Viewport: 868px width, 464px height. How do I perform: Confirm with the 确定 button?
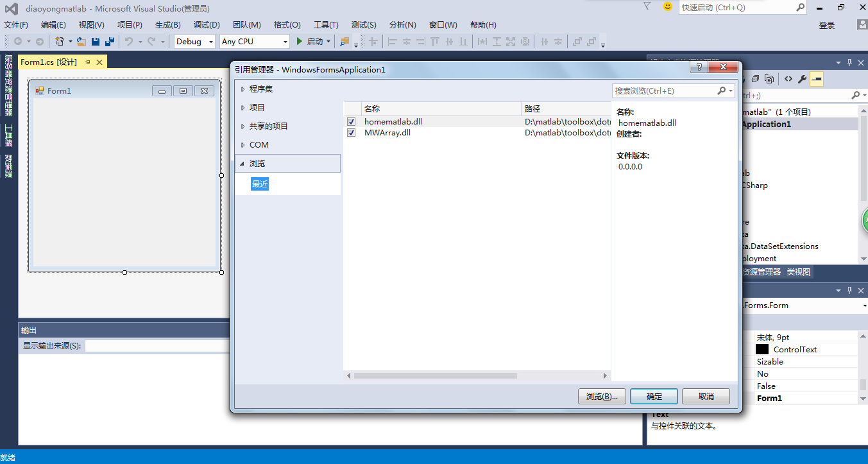[x=654, y=397]
